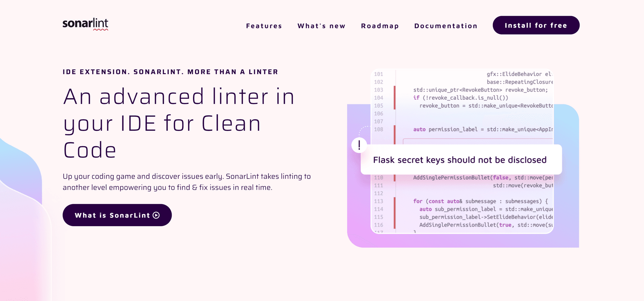Viewport: 644px width, 301px height.
Task: Click AddSinglePermissionBullet(false line 110
Action: tap(483, 178)
